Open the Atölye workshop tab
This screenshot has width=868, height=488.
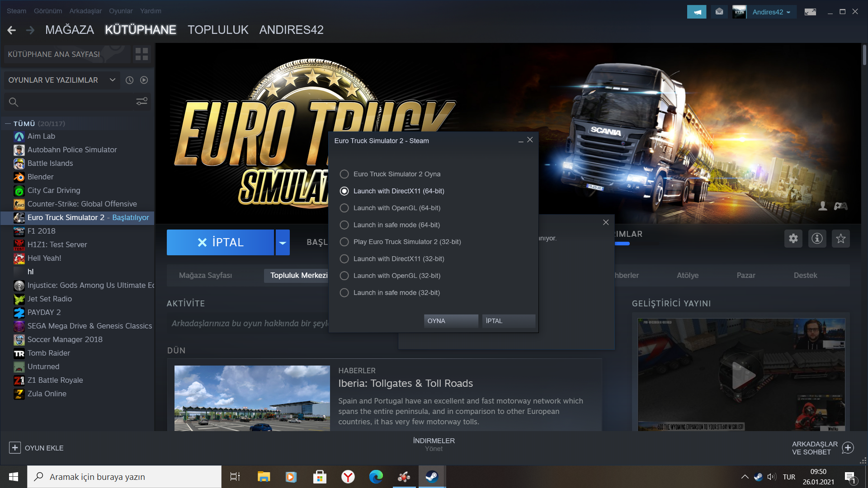pos(687,275)
